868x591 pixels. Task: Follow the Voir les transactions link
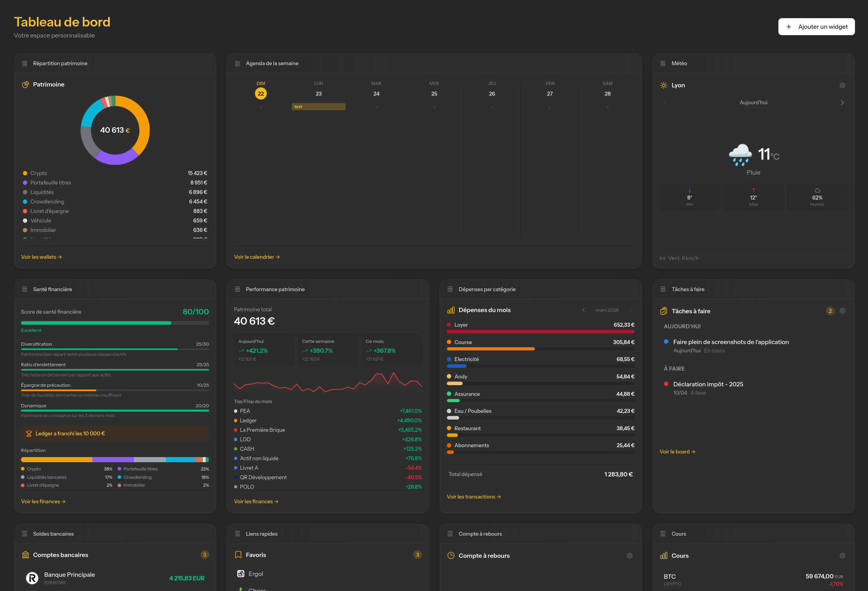click(474, 497)
